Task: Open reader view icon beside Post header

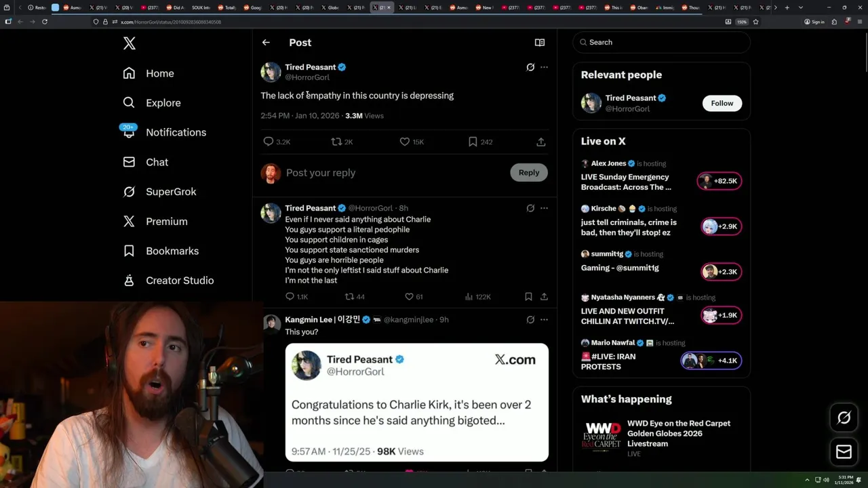Action: [540, 43]
